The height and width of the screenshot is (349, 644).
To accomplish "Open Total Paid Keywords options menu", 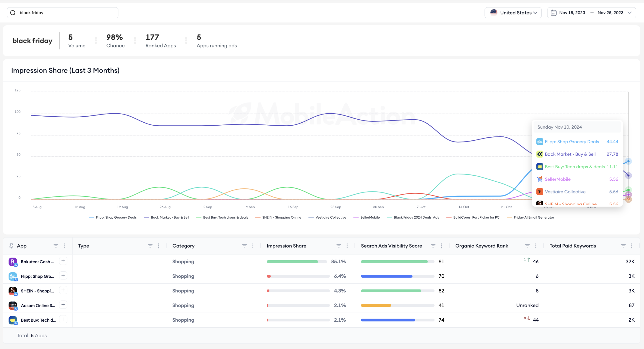I will click(x=632, y=246).
